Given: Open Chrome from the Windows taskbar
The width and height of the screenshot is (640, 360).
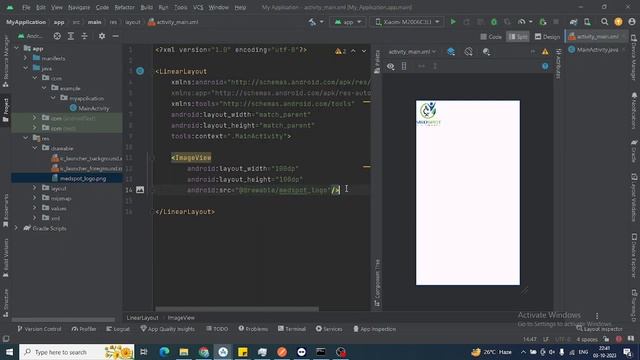Looking at the screenshot, I should click(x=203, y=352).
